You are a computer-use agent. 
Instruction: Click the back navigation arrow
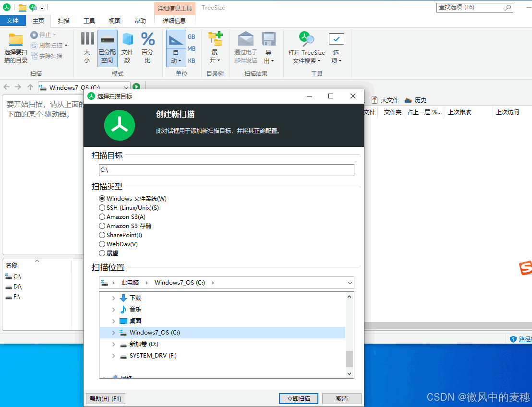click(x=6, y=87)
